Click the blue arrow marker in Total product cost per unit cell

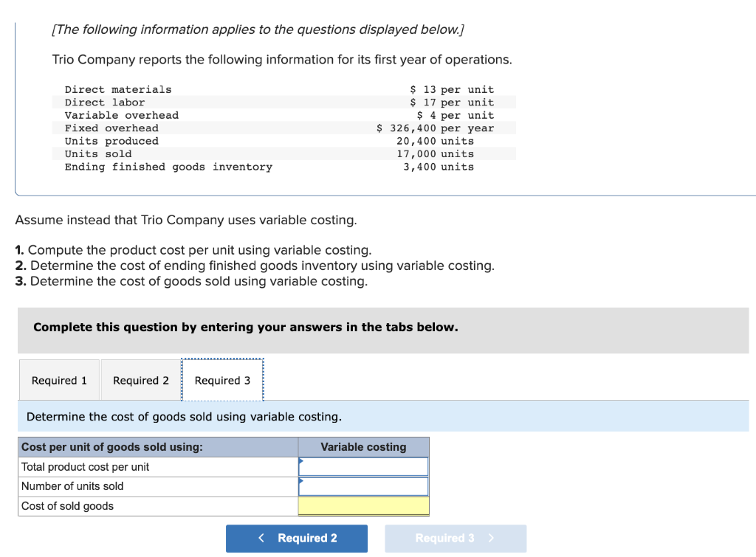coord(300,461)
